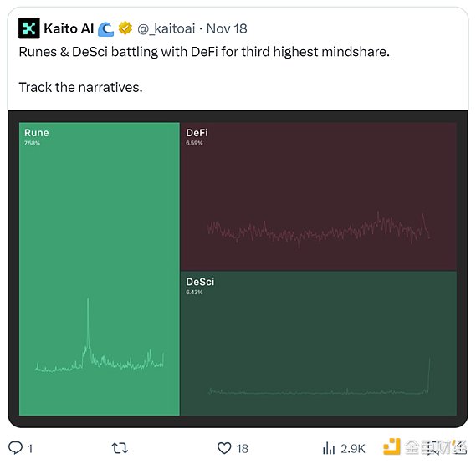Open the @_kaitoai handle link

[x=166, y=28]
